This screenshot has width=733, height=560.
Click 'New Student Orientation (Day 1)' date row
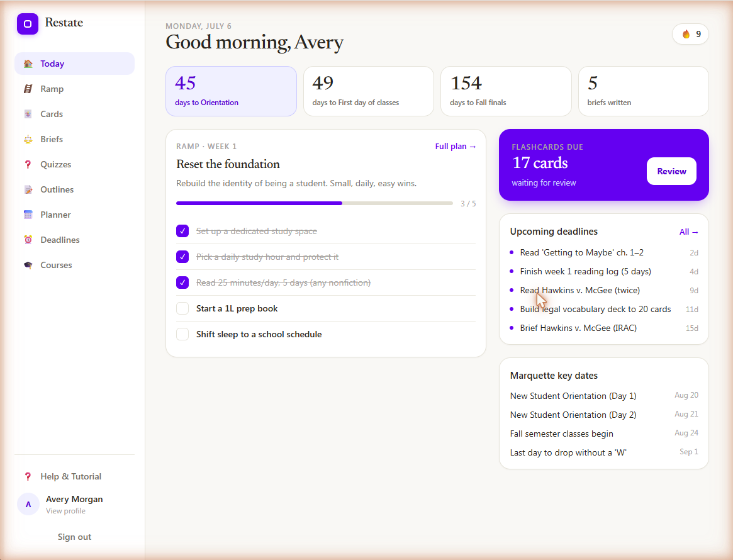[x=604, y=396]
